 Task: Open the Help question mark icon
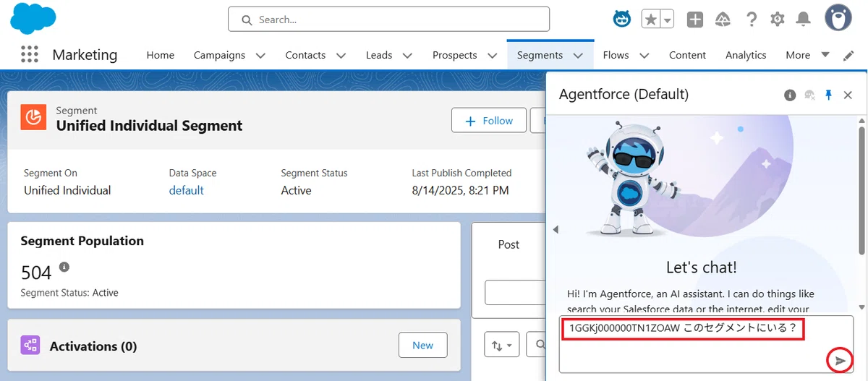coord(752,20)
